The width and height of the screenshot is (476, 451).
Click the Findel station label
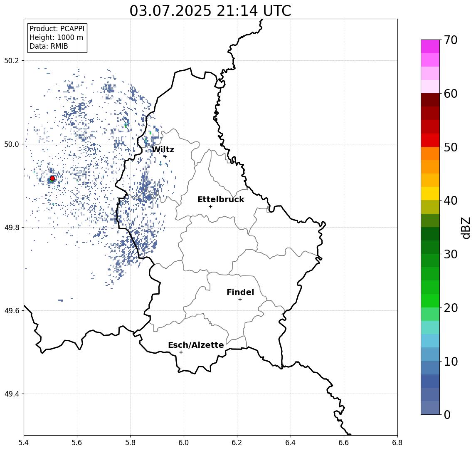coord(240,292)
